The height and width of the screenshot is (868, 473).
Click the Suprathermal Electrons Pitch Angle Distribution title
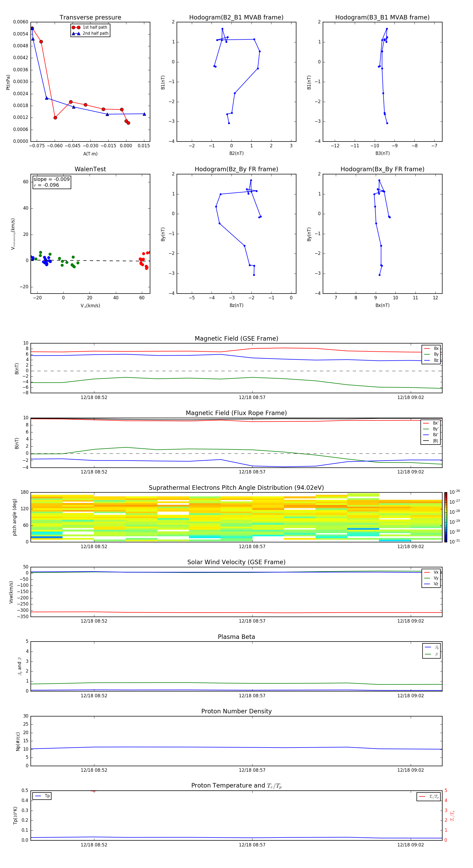(236, 488)
